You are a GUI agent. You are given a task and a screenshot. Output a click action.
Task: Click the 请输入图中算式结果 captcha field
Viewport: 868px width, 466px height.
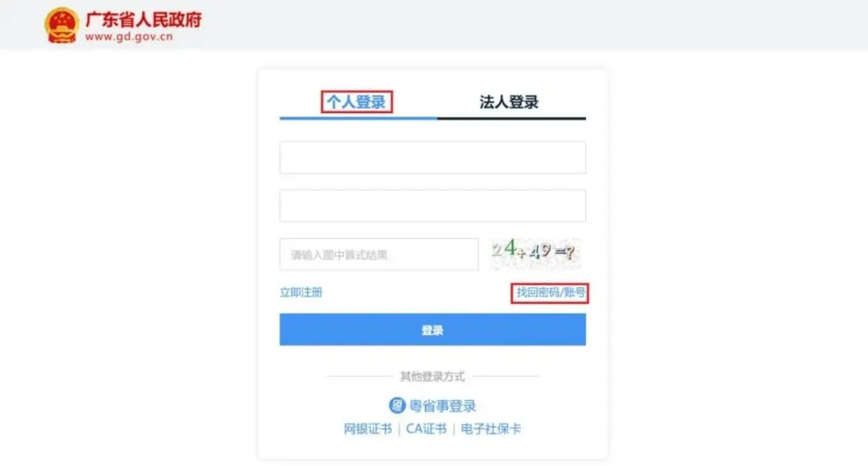(x=379, y=255)
